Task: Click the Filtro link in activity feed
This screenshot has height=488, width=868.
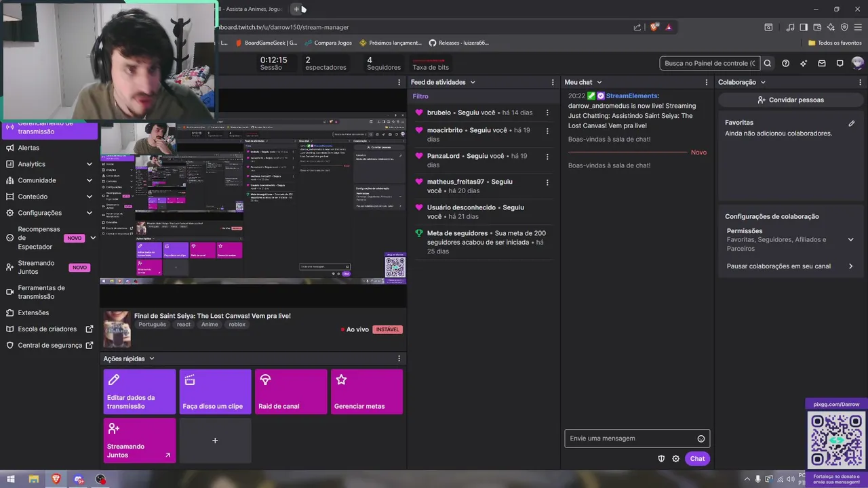Action: [420, 96]
